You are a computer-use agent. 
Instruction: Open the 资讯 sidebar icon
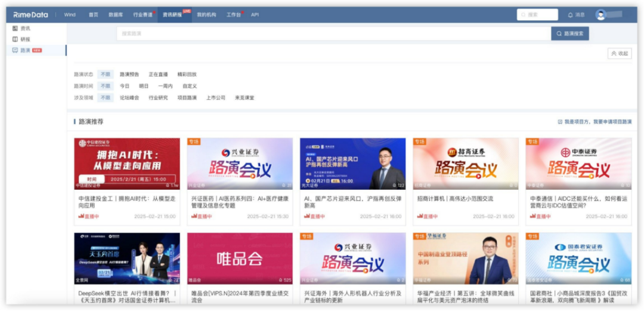tap(15, 29)
